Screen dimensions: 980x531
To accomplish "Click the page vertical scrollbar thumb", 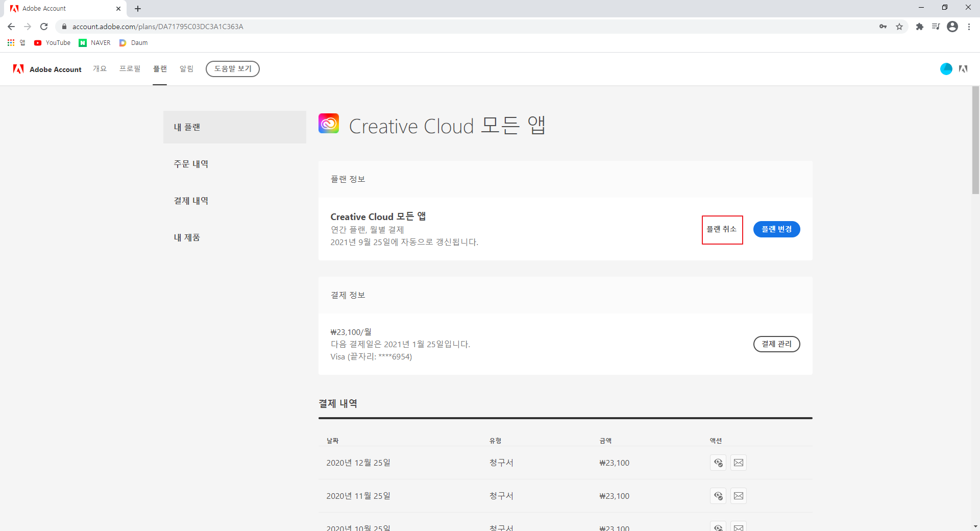I will tap(975, 140).
